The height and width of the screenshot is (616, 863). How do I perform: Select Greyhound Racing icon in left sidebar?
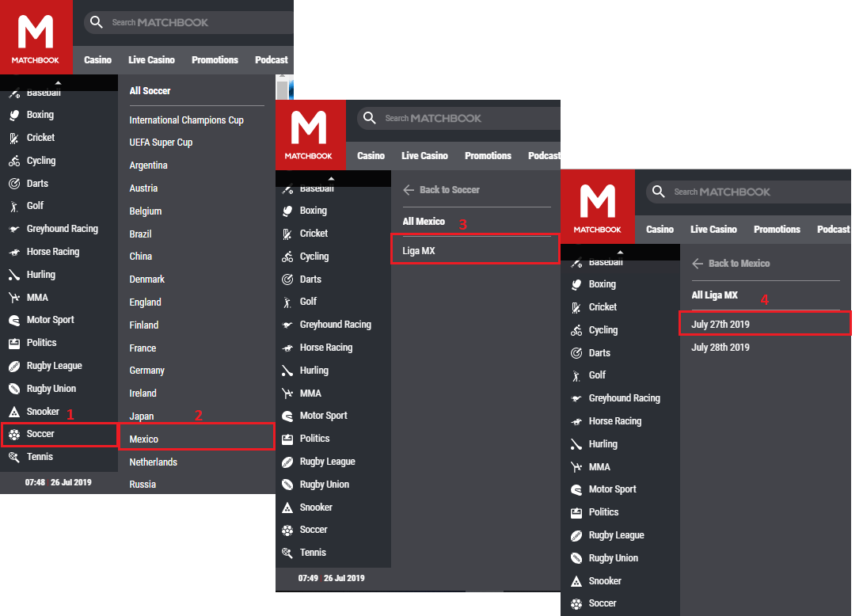[14, 229]
